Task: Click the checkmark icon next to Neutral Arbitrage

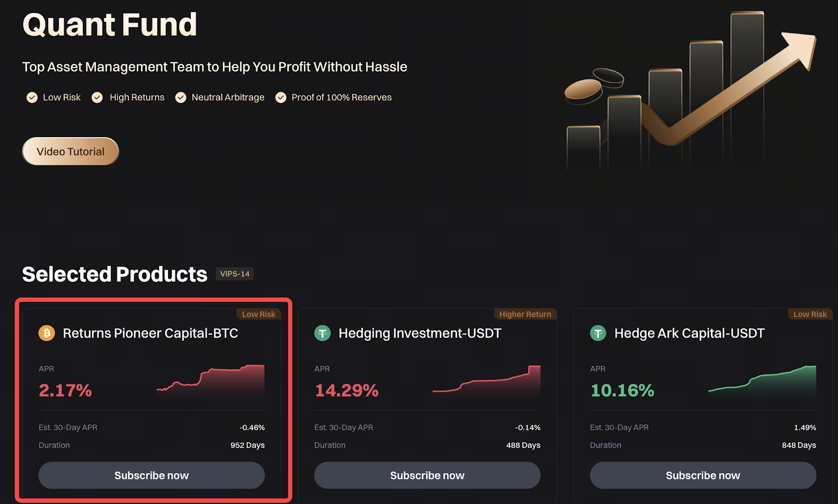Action: click(x=181, y=97)
